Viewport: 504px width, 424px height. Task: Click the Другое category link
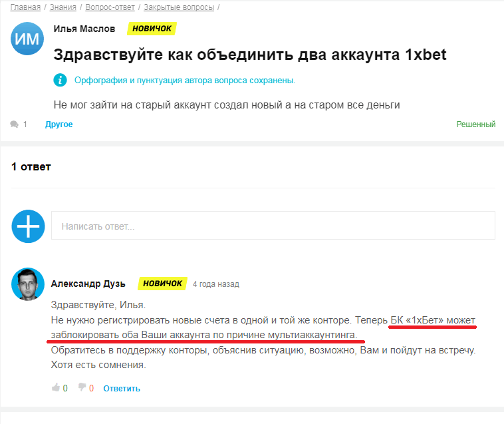(x=59, y=124)
